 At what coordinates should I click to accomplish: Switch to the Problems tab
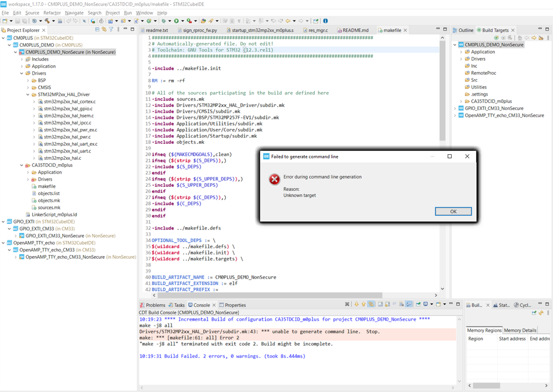click(x=153, y=305)
